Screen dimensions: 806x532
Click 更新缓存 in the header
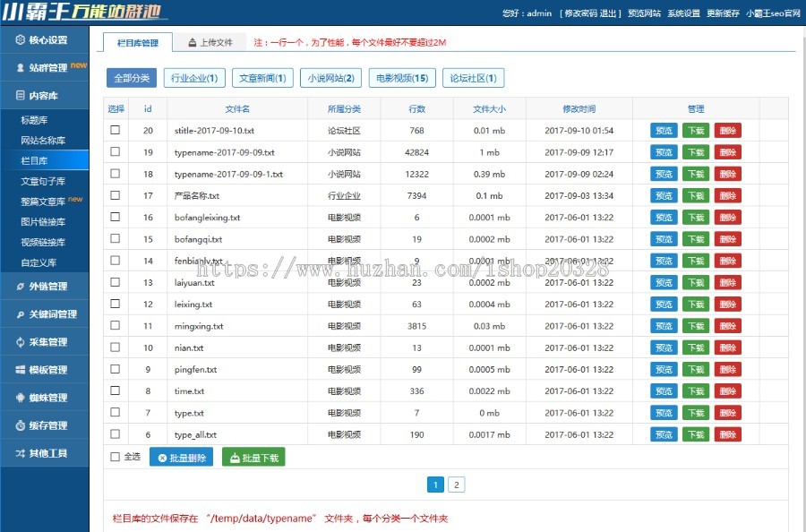[x=724, y=13]
